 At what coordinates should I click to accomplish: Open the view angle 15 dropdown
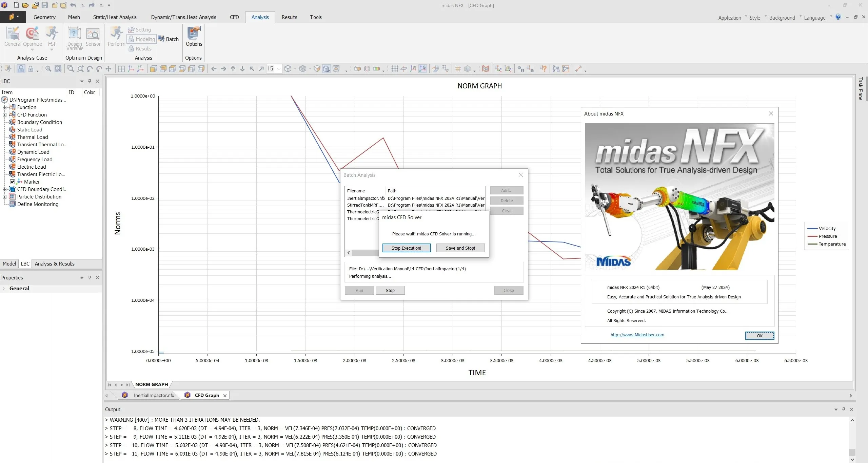tap(279, 69)
